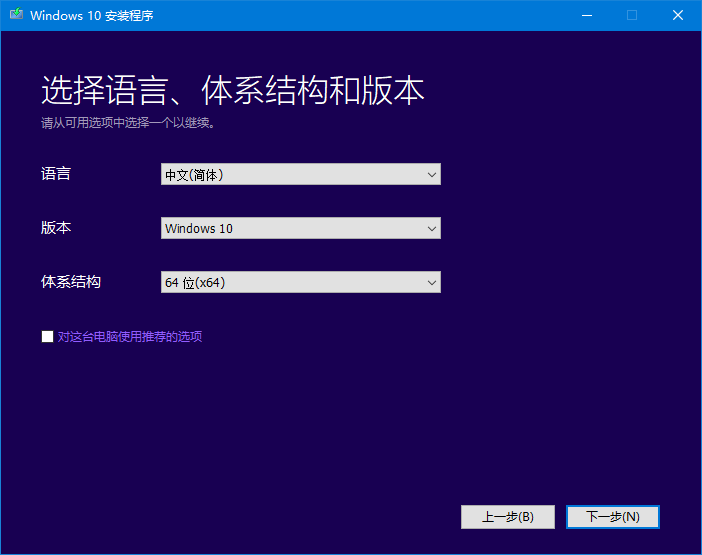
Task: Tick the 对这台电脑使用推荐的选项 checkbox
Action: coord(47,337)
